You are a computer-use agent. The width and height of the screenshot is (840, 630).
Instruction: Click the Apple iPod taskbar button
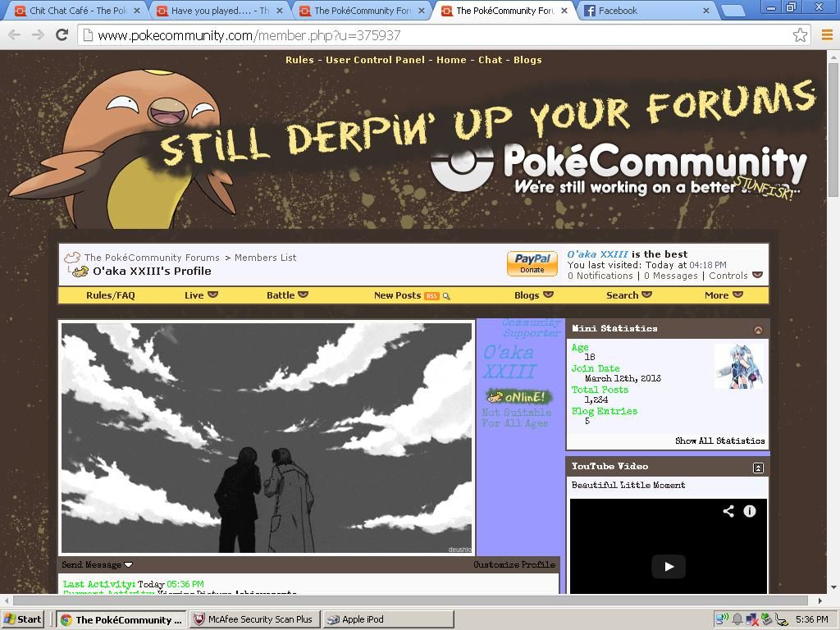(389, 619)
